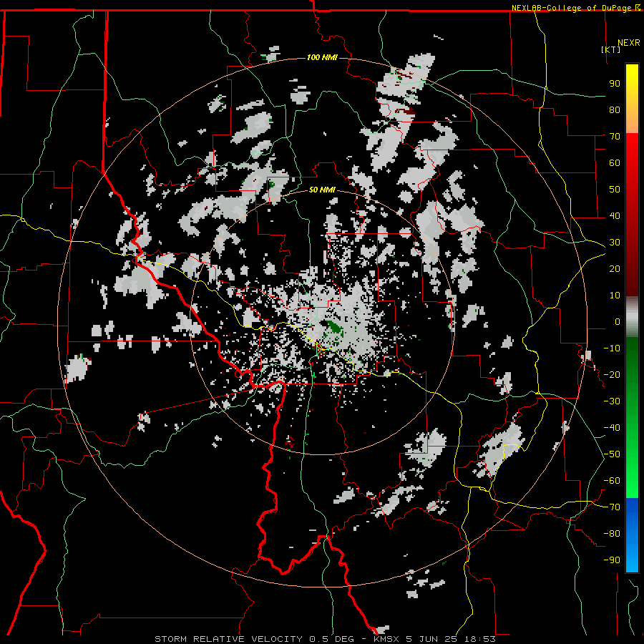Click the NEXR label above the scale

(629, 43)
